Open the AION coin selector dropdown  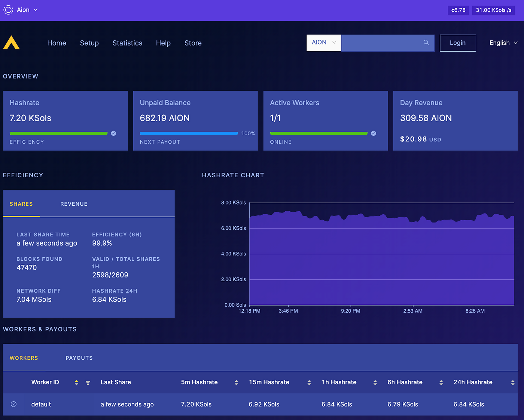(323, 43)
